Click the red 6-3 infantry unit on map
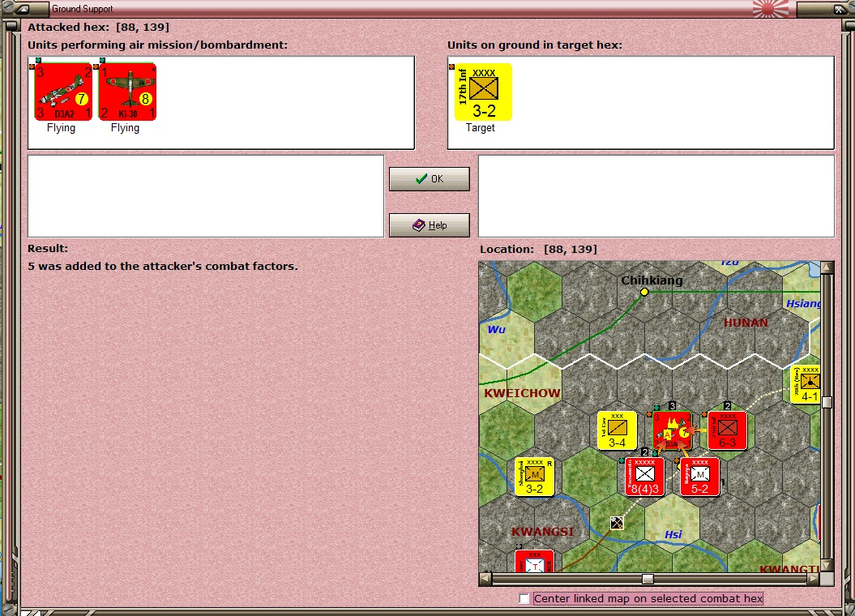 728,430
